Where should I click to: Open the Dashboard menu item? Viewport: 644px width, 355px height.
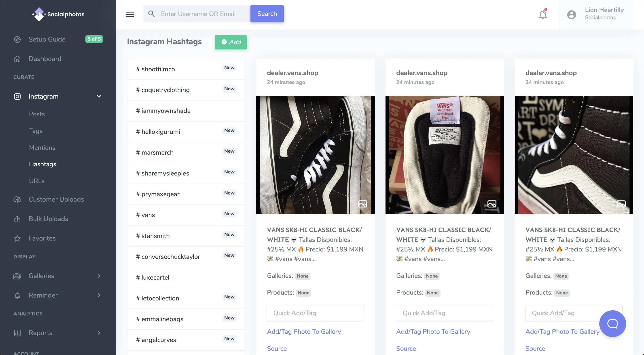click(45, 59)
